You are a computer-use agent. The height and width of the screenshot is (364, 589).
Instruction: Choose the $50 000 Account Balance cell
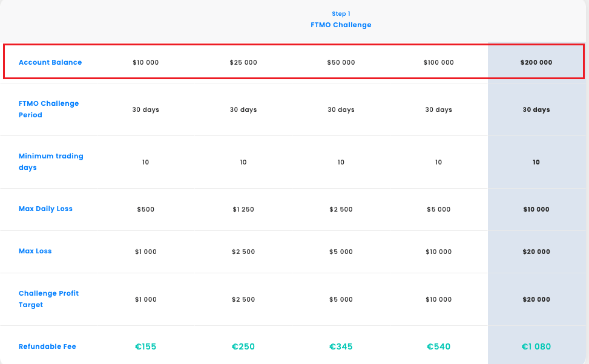pyautogui.click(x=341, y=63)
